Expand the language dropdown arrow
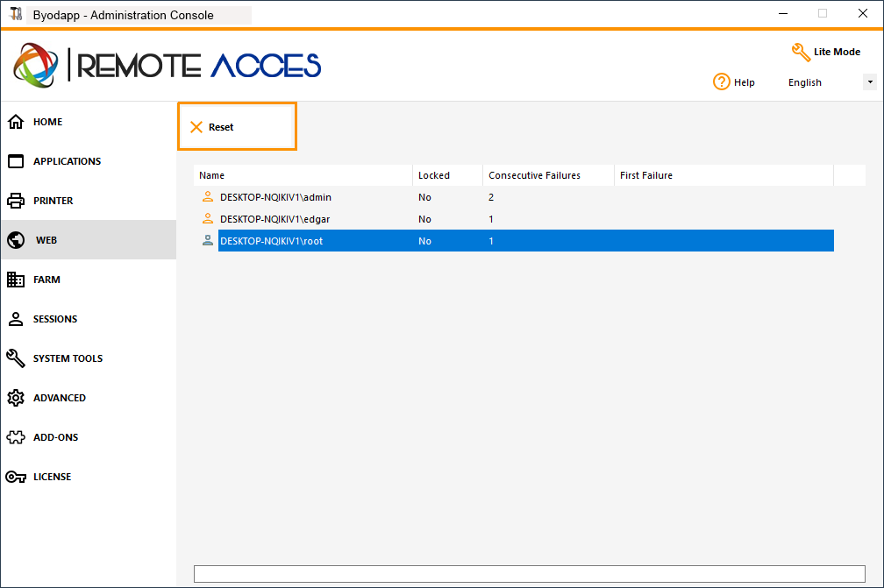 [x=870, y=82]
